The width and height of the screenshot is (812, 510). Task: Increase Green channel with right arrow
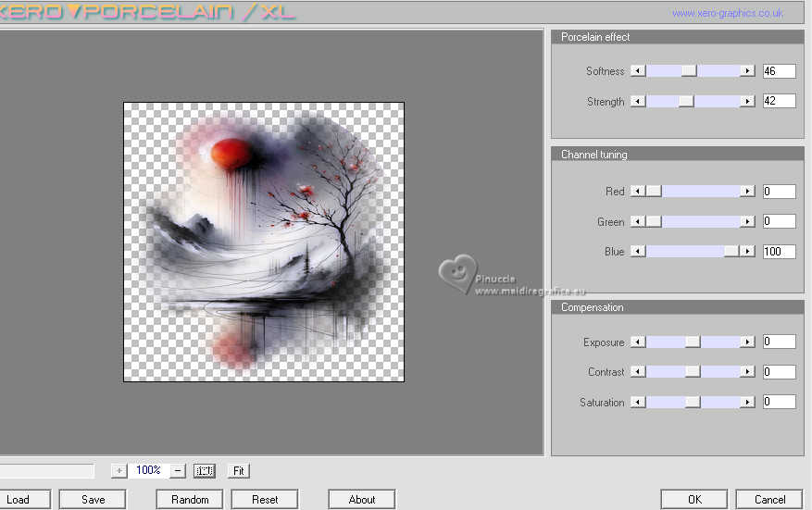pos(747,221)
